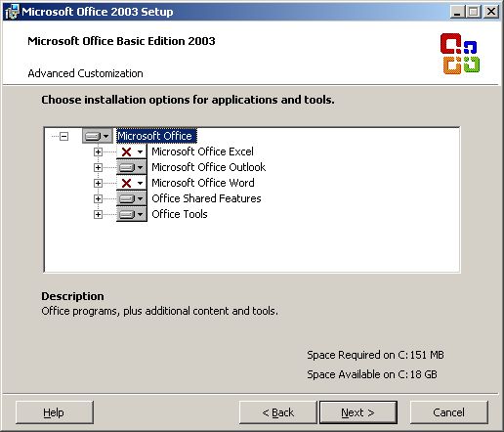
Task: Select the Microsoft Office Outlook row
Action: 209,167
